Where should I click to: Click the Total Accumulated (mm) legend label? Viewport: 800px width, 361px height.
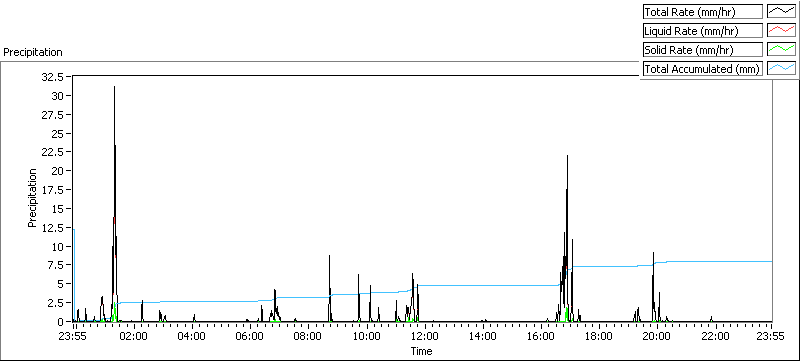702,69
